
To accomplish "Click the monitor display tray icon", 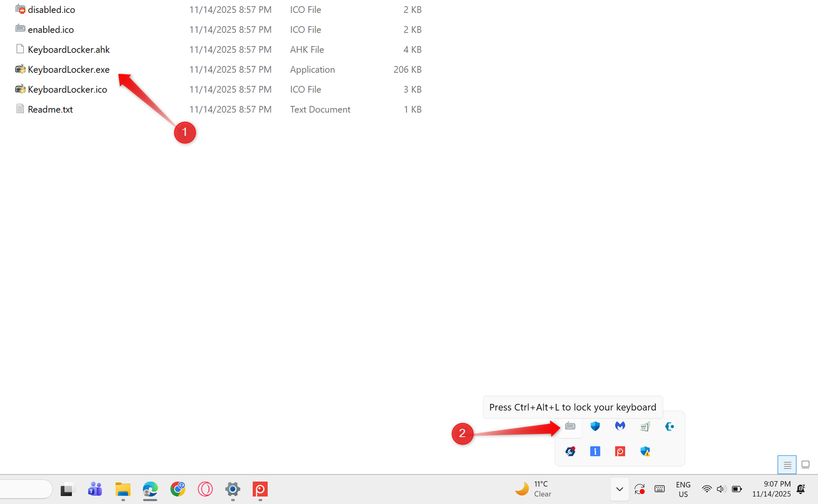I will click(x=644, y=426).
